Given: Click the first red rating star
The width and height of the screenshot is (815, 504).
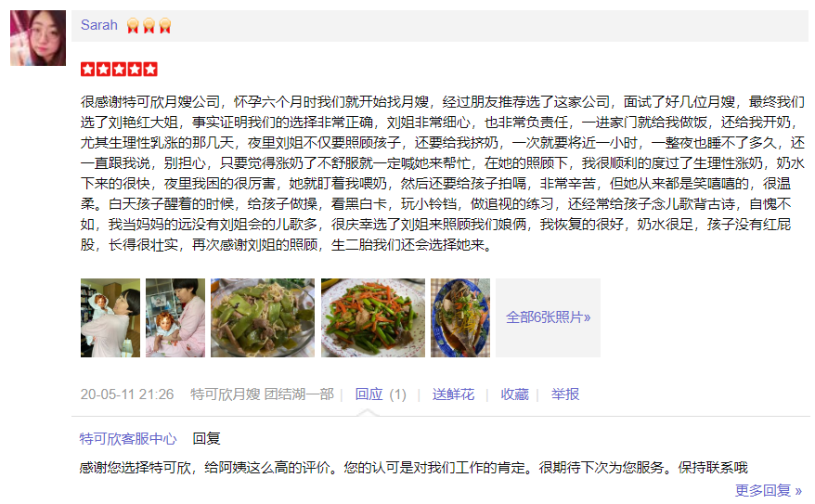Looking at the screenshot, I should point(88,69).
